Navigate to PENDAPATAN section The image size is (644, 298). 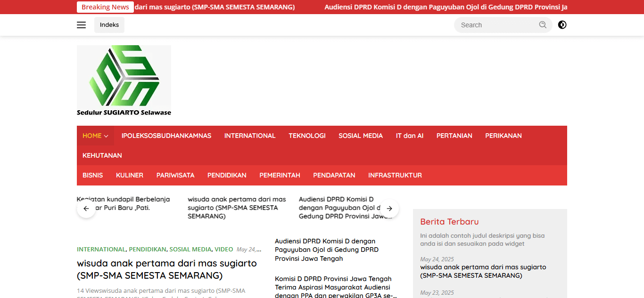coord(334,175)
